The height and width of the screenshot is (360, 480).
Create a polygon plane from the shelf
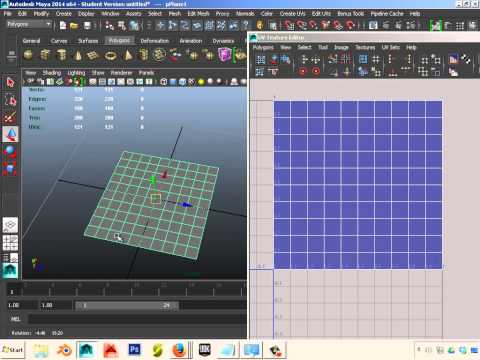tap(93, 55)
